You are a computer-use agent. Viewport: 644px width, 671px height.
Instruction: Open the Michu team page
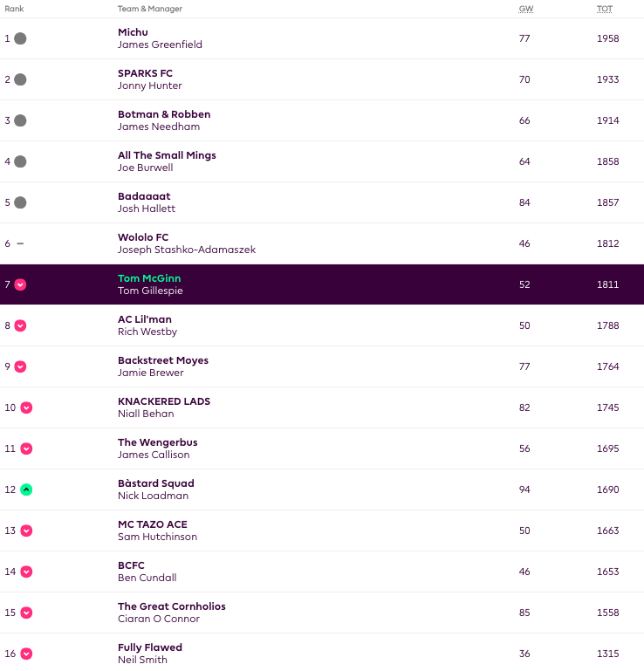click(134, 32)
